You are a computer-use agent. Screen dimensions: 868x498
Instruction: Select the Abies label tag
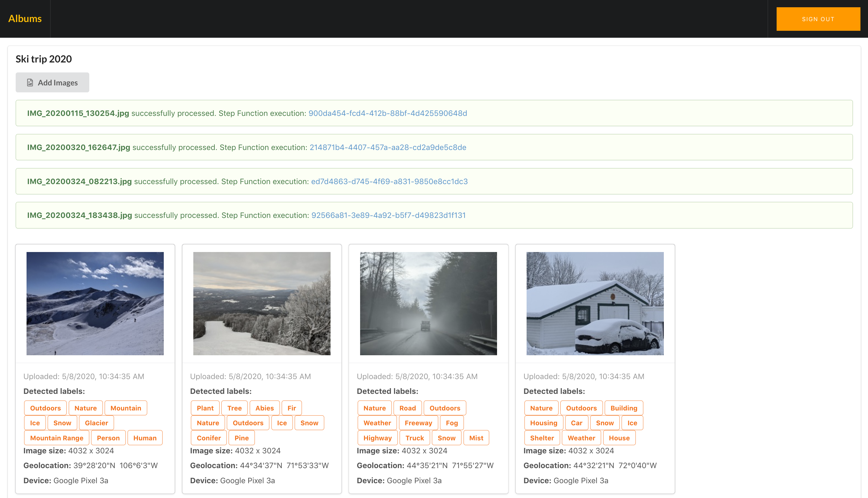[x=265, y=408]
